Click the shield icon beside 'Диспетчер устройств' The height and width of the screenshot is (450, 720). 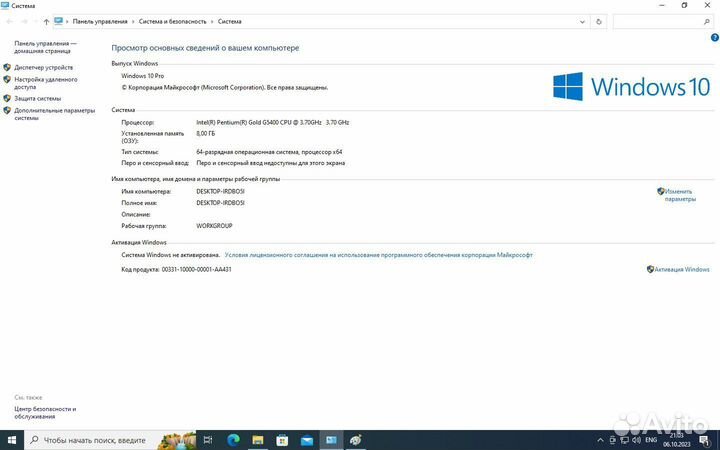coord(7,68)
